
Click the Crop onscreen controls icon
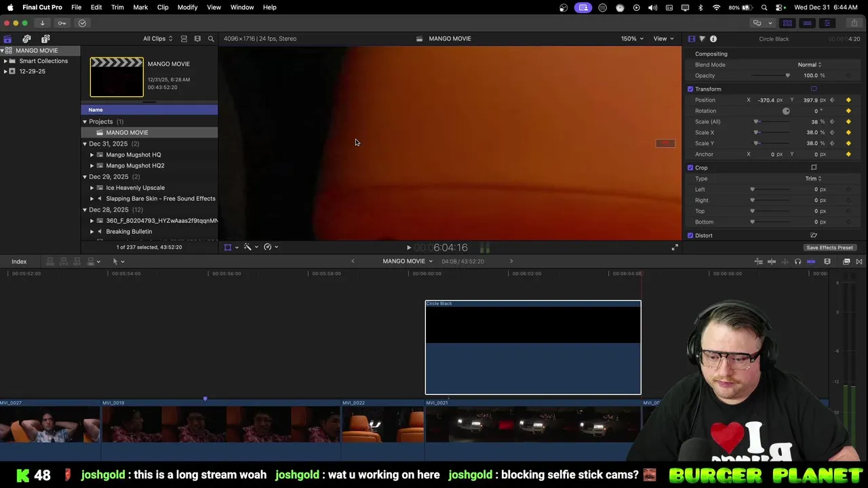coord(814,167)
